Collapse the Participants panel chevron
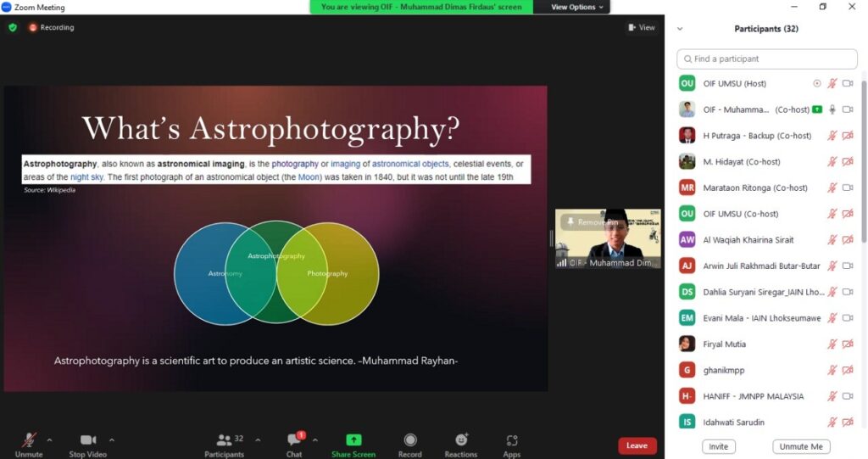Image resolution: width=868 pixels, height=459 pixels. [680, 29]
